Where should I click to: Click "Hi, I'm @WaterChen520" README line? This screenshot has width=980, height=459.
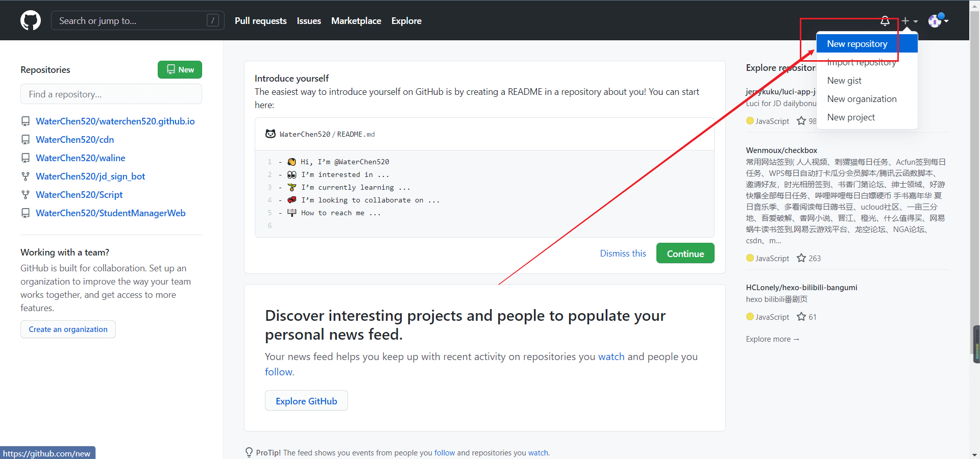click(345, 162)
